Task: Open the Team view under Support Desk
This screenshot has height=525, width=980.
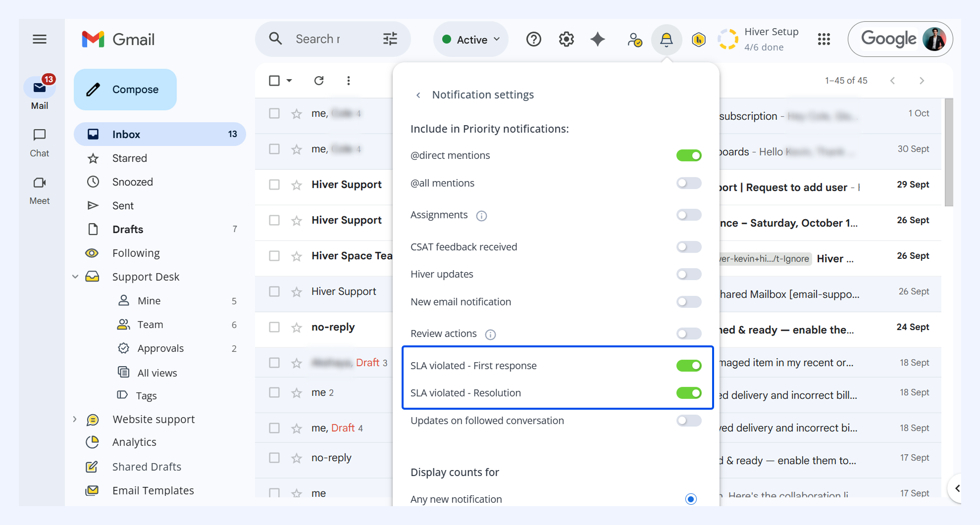Action: point(177,325)
